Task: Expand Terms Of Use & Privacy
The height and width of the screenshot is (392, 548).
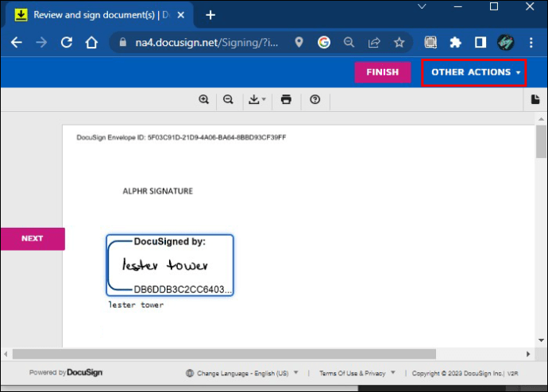Action: (x=357, y=373)
